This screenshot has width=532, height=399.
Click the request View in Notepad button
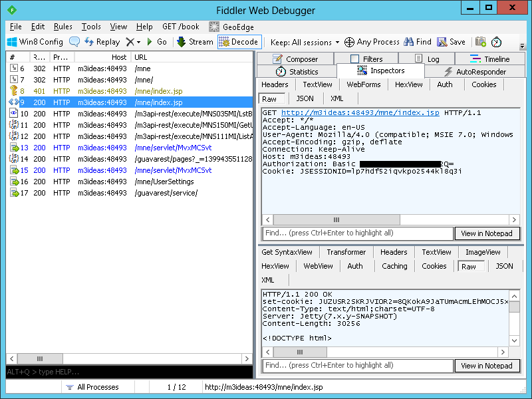tap(487, 233)
